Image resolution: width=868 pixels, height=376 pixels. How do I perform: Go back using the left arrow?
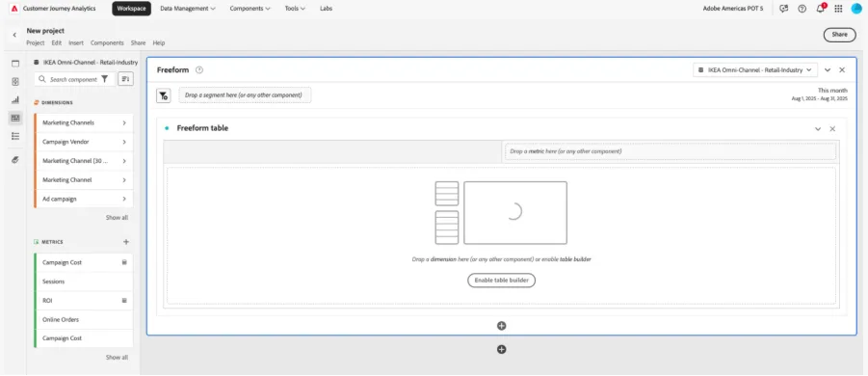click(x=14, y=35)
